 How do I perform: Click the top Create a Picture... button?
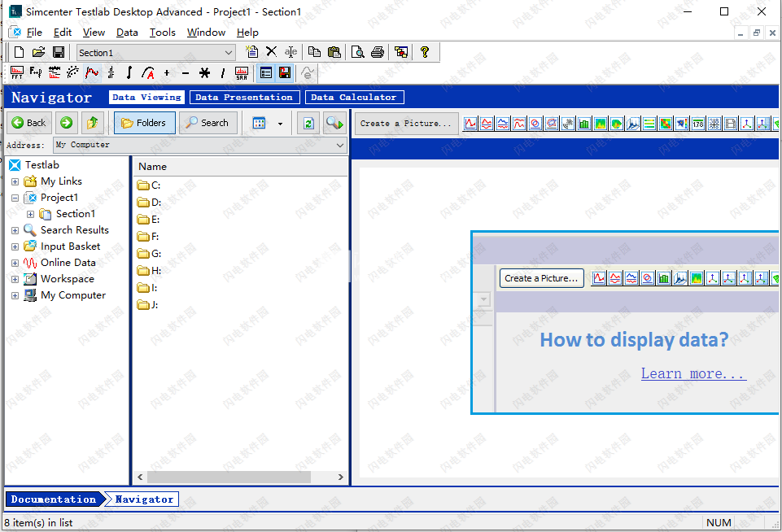[405, 123]
